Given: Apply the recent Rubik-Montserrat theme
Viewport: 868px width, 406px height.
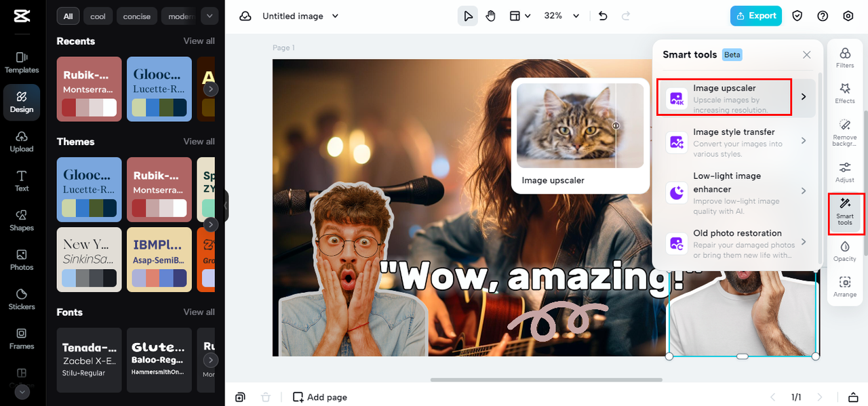Looking at the screenshot, I should (90, 89).
